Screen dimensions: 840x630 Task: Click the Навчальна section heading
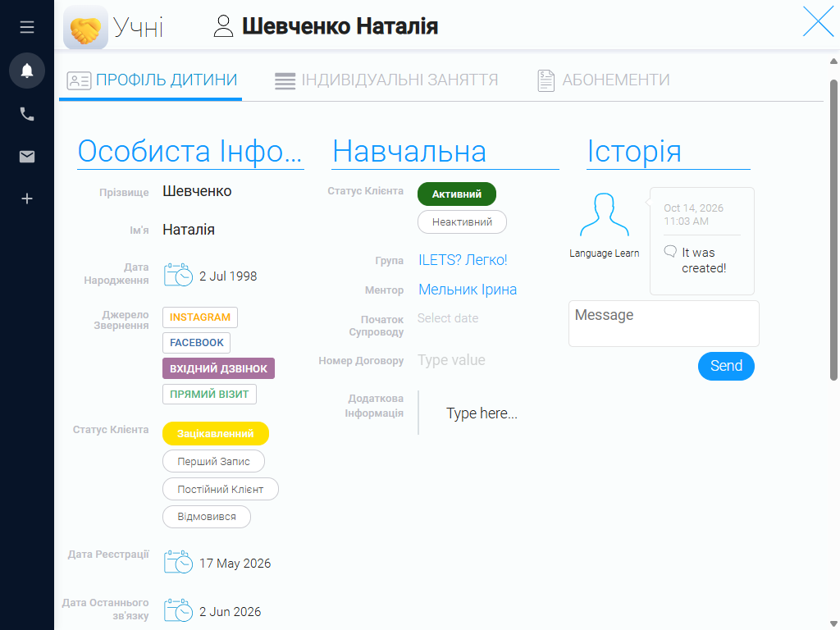(x=409, y=151)
